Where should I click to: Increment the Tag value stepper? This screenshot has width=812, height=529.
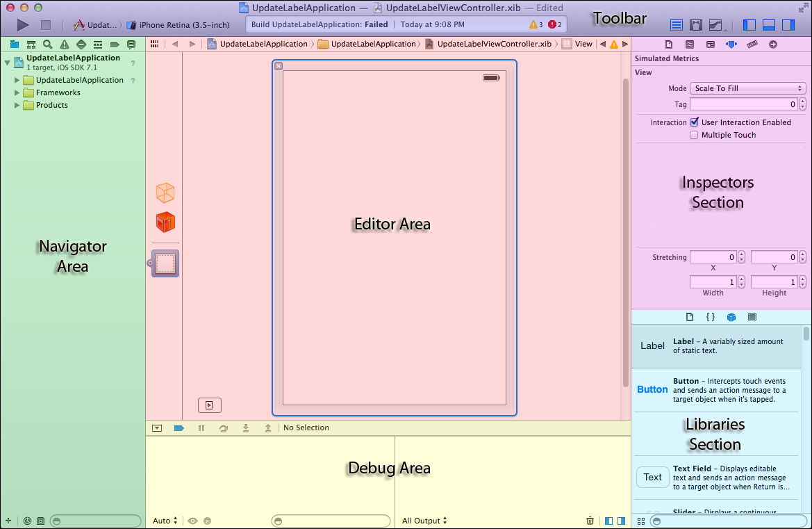pos(802,101)
